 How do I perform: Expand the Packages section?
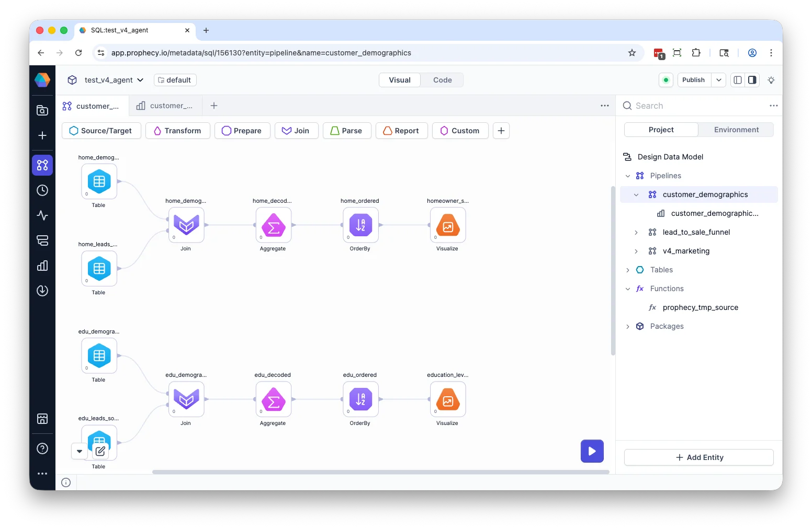(628, 326)
